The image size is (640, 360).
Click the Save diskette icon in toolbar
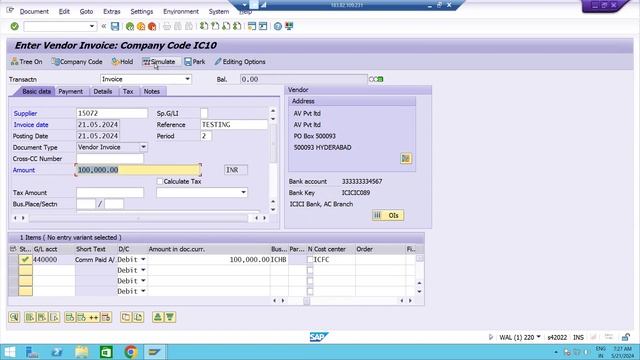point(115,27)
